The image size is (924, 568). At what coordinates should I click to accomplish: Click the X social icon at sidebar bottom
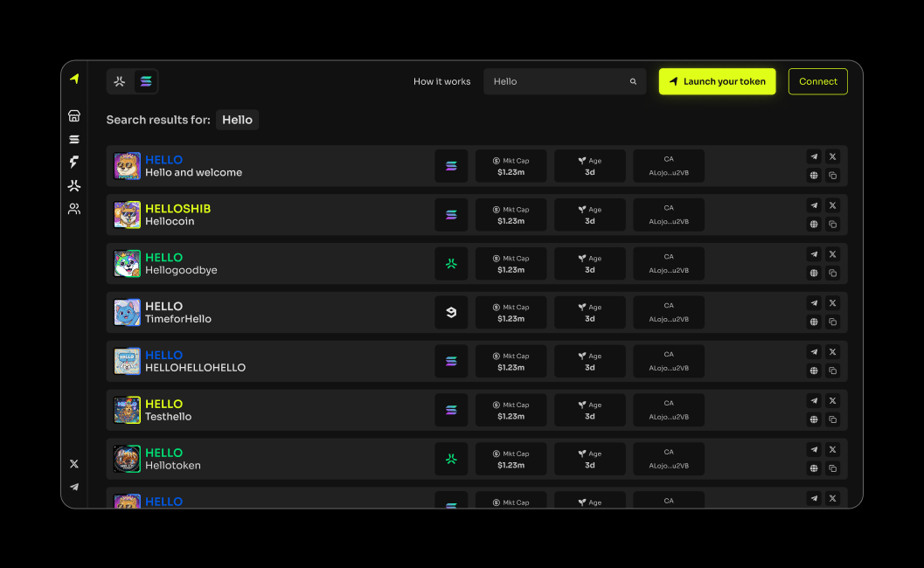pyautogui.click(x=74, y=464)
